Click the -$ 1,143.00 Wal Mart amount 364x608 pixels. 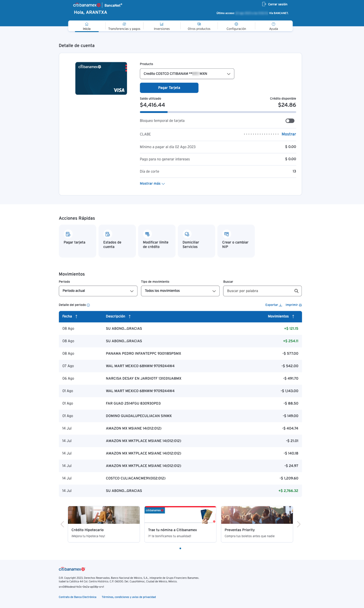289,391
